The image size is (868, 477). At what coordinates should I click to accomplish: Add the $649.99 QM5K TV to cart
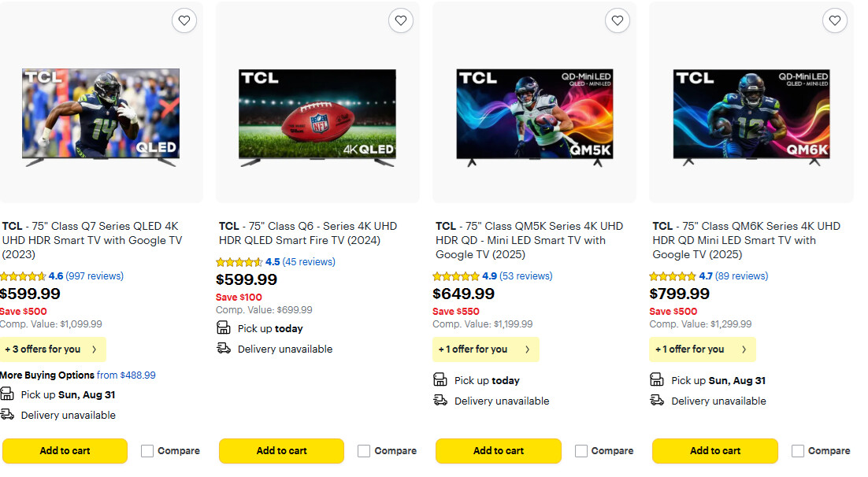tap(498, 451)
